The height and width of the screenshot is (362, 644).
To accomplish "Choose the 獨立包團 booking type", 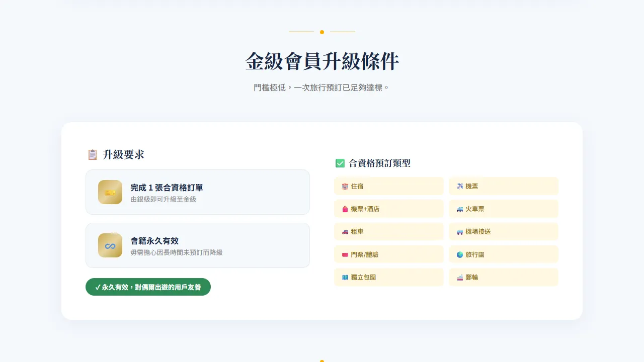I will click(388, 278).
